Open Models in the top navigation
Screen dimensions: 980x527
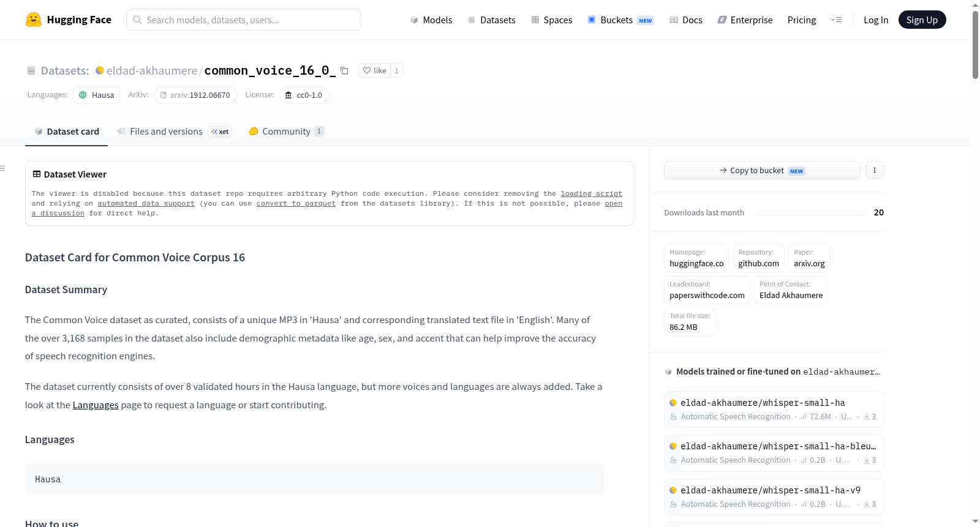tap(431, 20)
